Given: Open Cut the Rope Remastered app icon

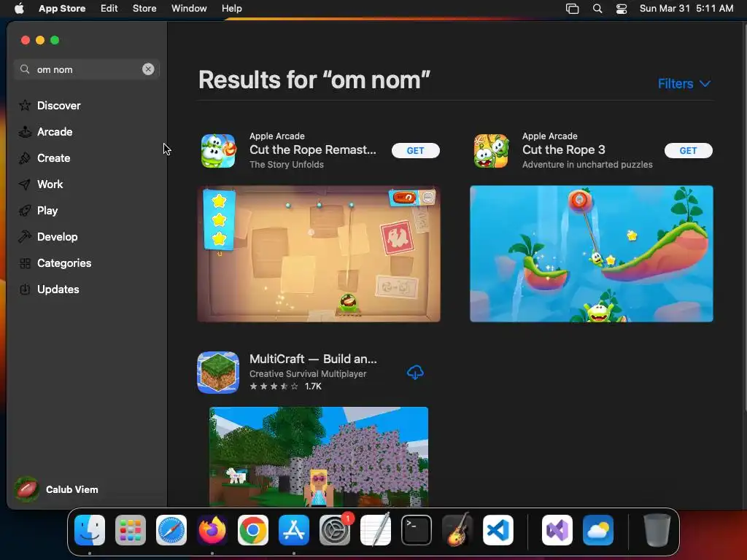Looking at the screenshot, I should pyautogui.click(x=218, y=150).
